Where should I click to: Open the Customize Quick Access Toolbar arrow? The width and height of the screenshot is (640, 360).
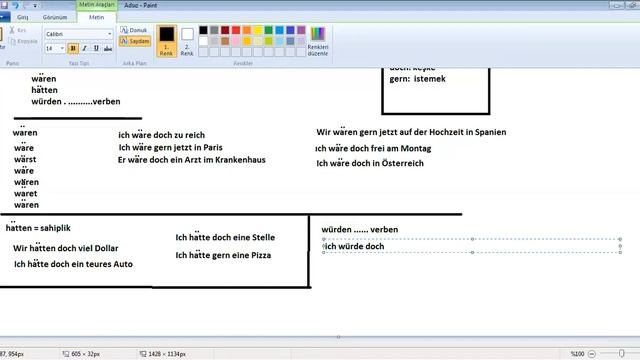point(35,6)
